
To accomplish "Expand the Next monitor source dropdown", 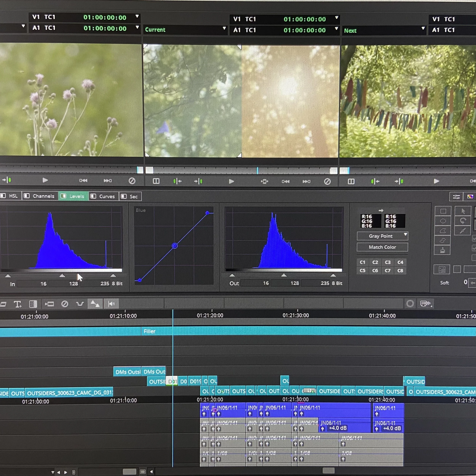I will pos(423,28).
